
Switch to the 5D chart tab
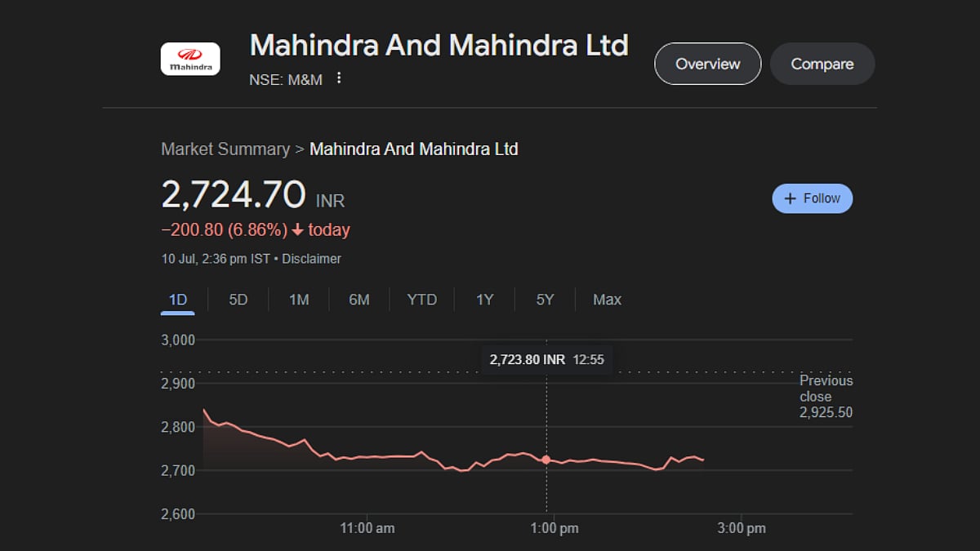(x=237, y=299)
